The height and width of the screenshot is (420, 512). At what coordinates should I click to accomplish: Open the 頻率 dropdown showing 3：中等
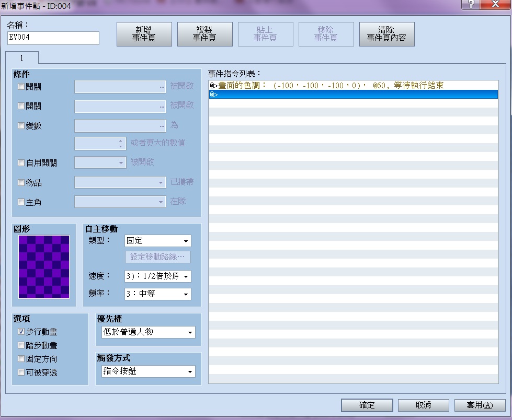158,294
